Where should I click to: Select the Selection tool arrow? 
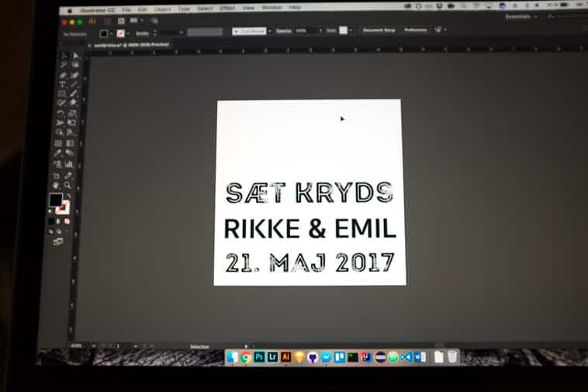[64, 56]
